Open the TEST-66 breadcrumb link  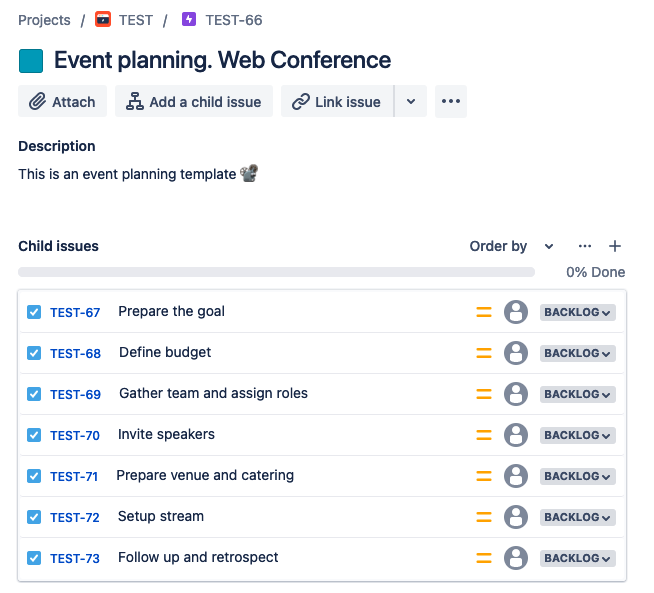(x=233, y=20)
